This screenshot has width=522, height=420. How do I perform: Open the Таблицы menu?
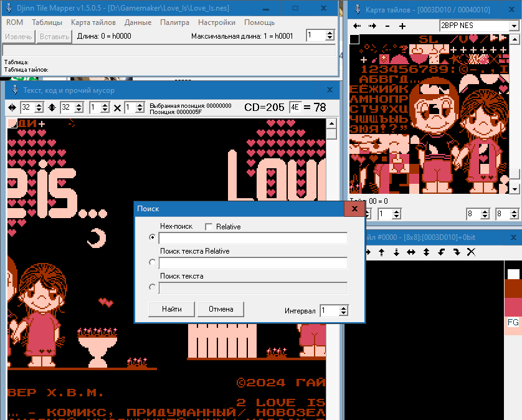pyautogui.click(x=47, y=22)
